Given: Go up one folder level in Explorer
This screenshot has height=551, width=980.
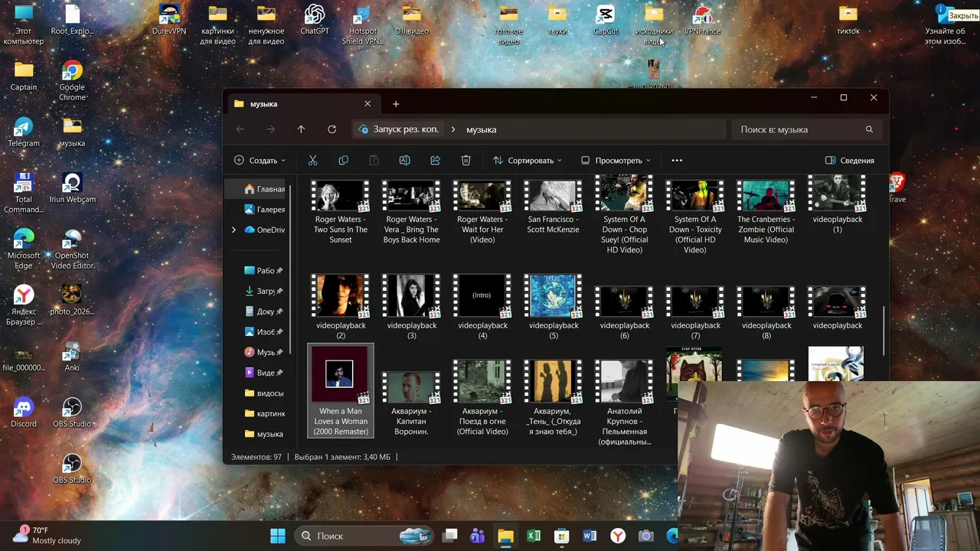Looking at the screenshot, I should pos(301,129).
